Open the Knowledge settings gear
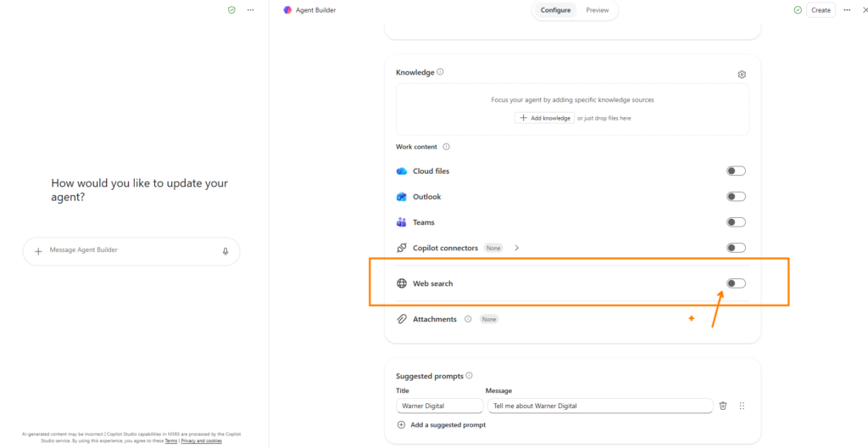This screenshot has height=448, width=868. coord(742,75)
